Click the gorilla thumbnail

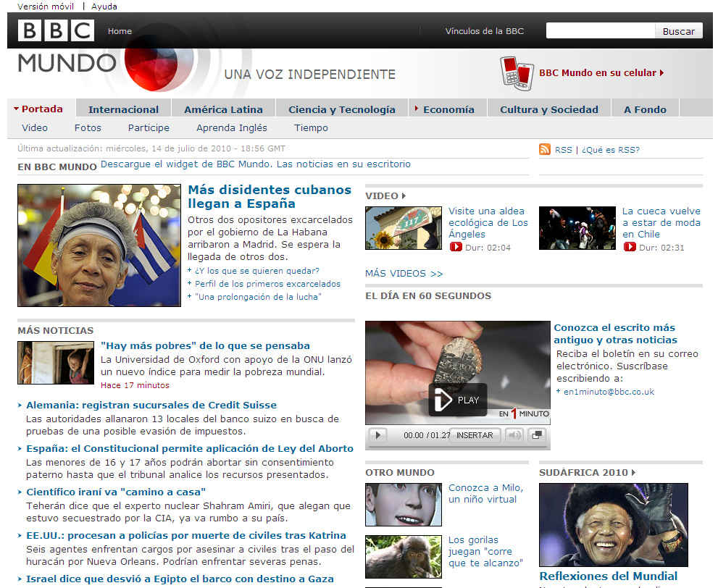pos(404,556)
